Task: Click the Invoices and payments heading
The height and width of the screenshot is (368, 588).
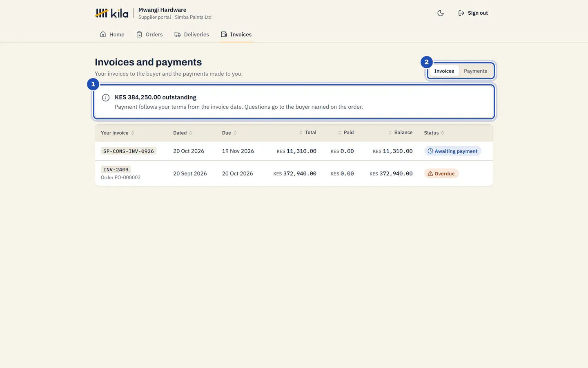Action: coord(148,62)
